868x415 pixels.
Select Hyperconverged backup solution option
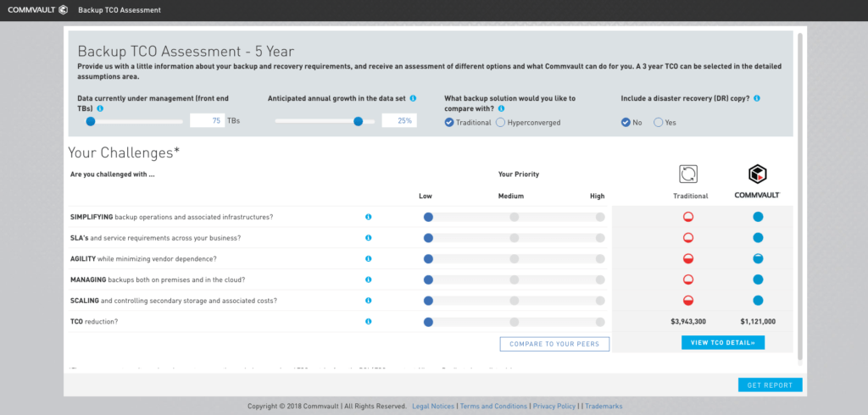click(500, 122)
